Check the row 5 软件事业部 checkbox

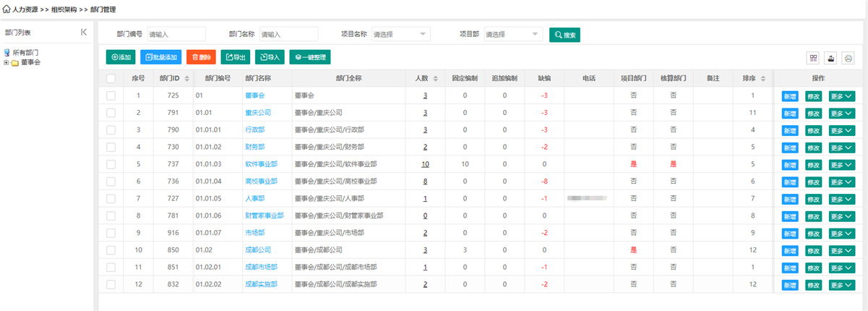[111, 164]
